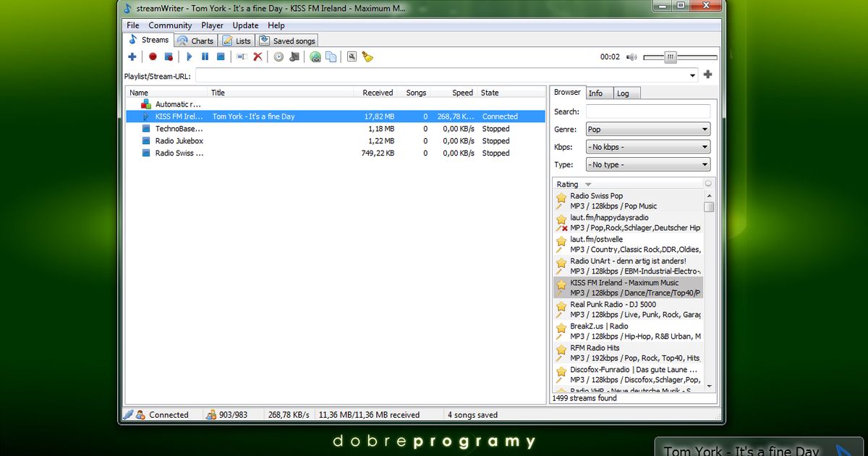Select the TechnoBase stream row
The width and height of the screenshot is (868, 456).
click(x=336, y=129)
